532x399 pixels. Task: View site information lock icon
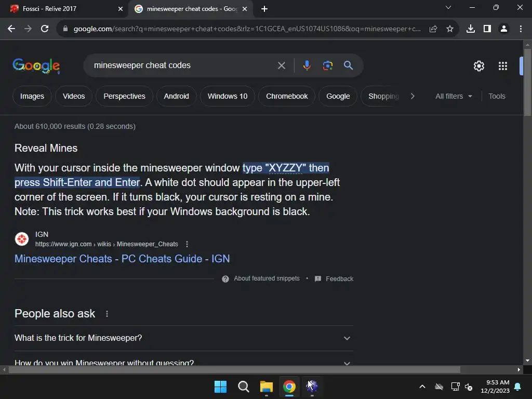click(65, 29)
